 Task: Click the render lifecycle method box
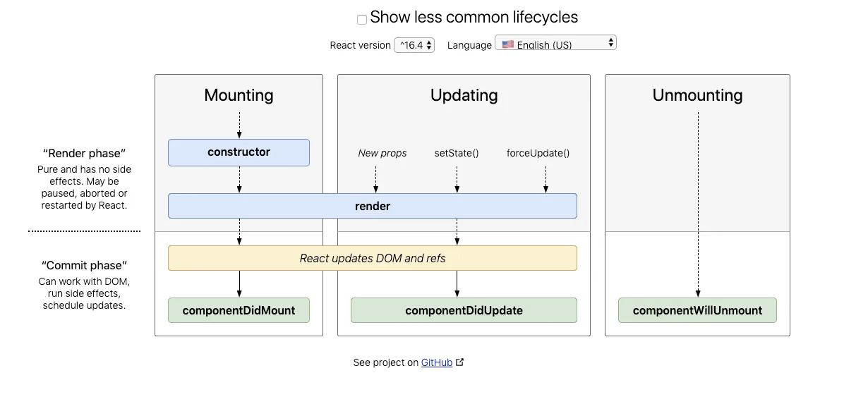click(x=372, y=206)
